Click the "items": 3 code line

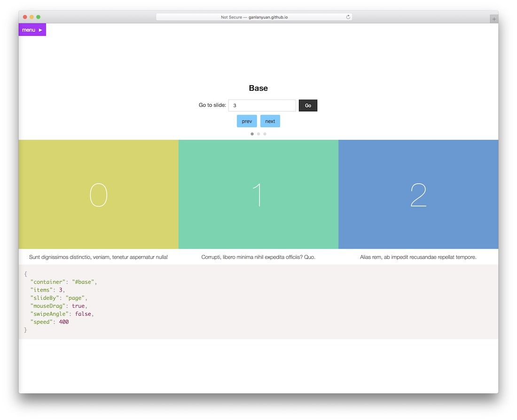48,290
